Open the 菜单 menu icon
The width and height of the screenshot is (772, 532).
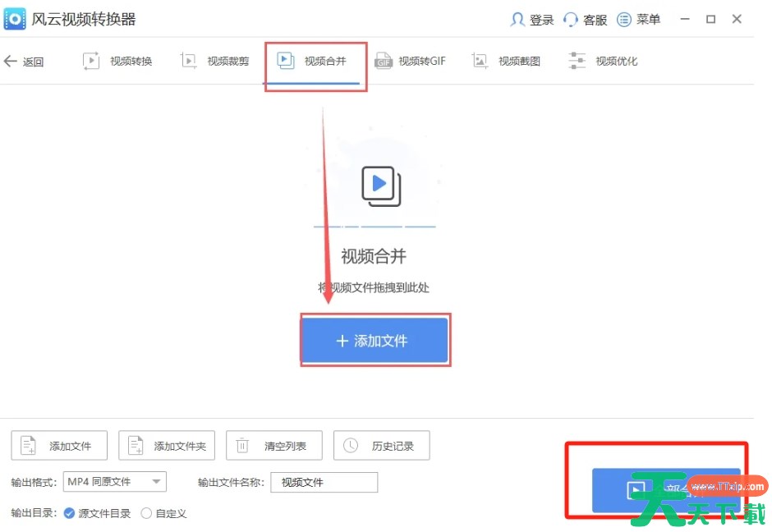[x=624, y=20]
